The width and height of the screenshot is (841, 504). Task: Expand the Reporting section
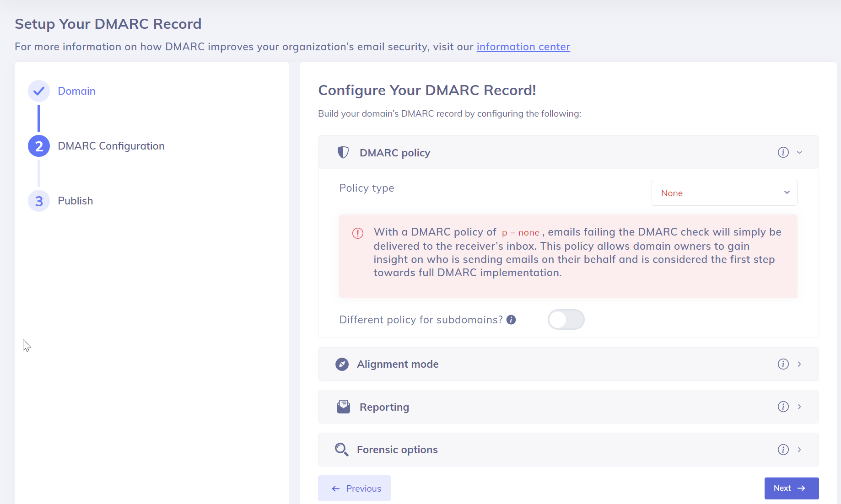coord(799,407)
